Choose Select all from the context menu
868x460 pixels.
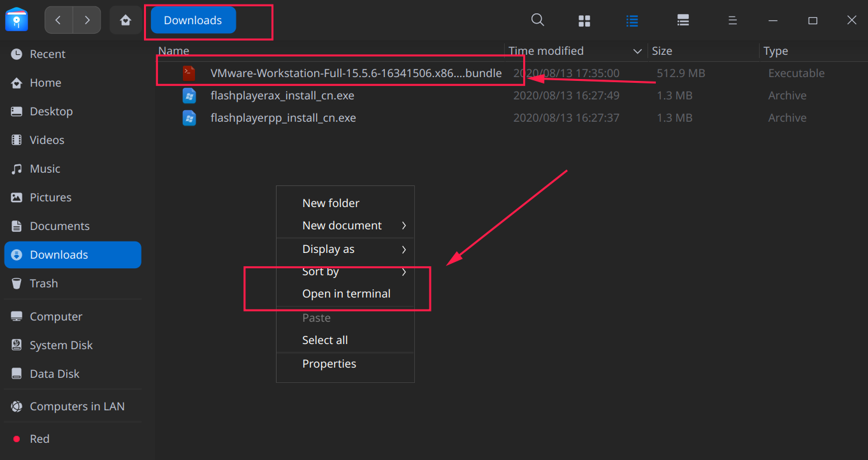tap(325, 340)
